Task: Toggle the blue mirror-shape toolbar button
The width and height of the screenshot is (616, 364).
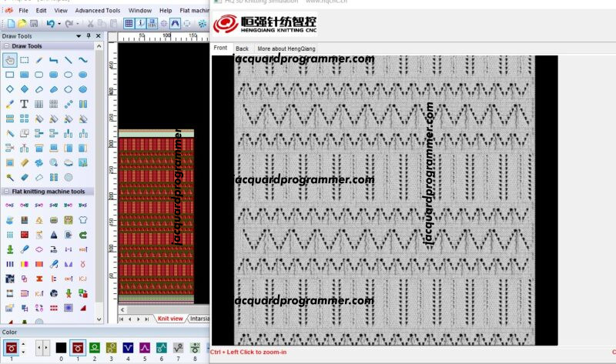Action: (x=176, y=24)
